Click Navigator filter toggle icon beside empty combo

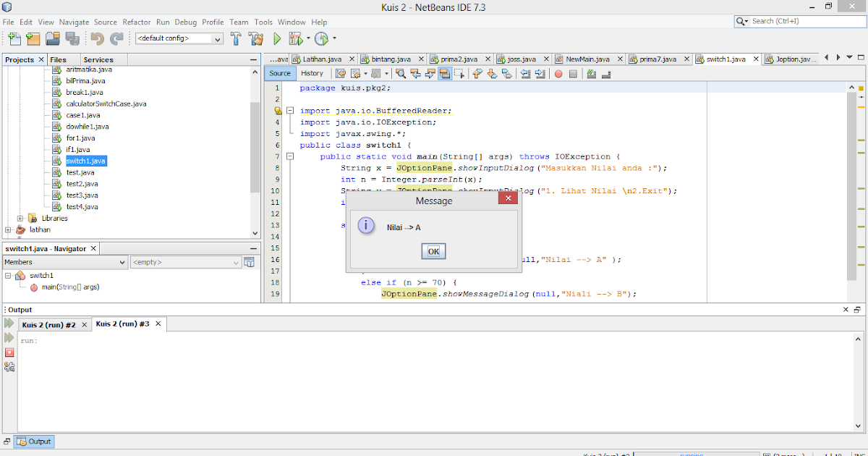click(250, 262)
